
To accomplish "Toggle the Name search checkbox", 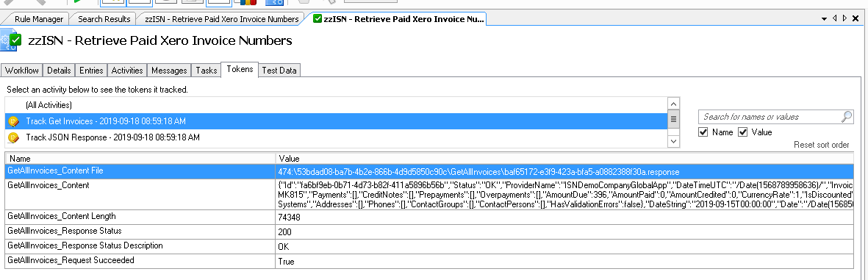I will [703, 132].
